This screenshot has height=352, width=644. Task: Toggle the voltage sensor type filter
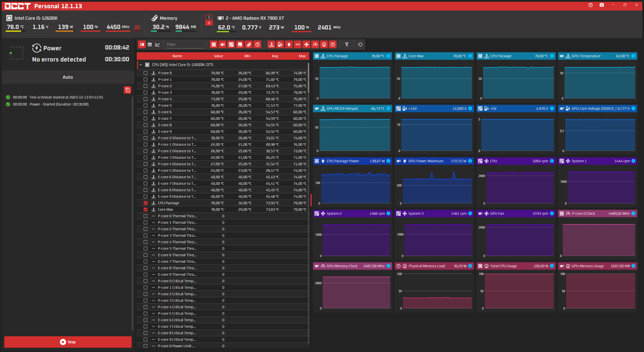point(280,44)
